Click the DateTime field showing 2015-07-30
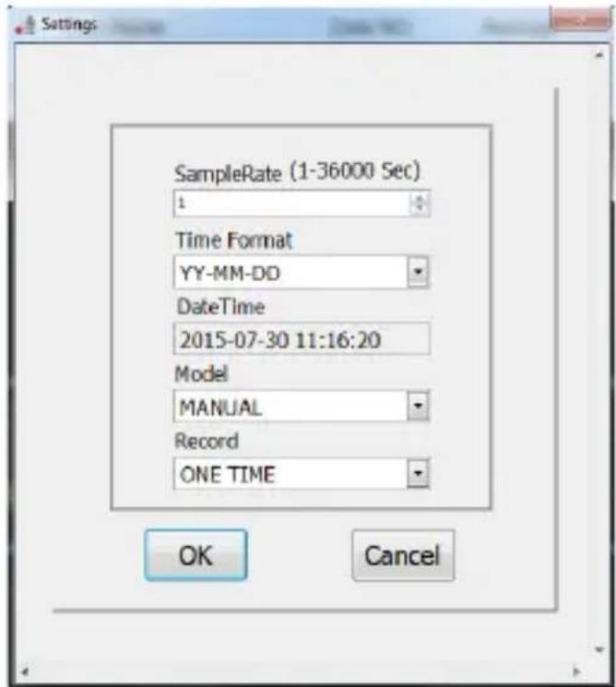The height and width of the screenshot is (687, 616). 302,339
